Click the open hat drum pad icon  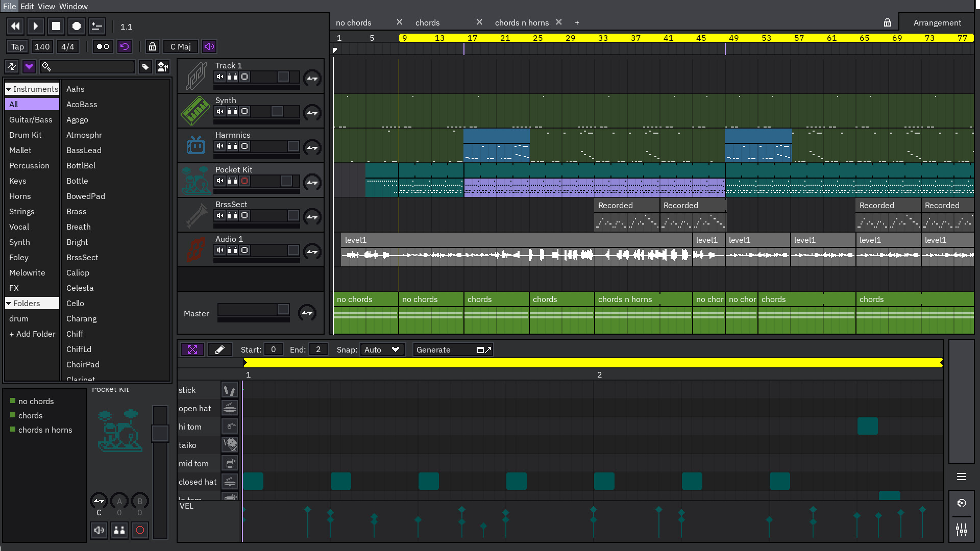pyautogui.click(x=230, y=408)
